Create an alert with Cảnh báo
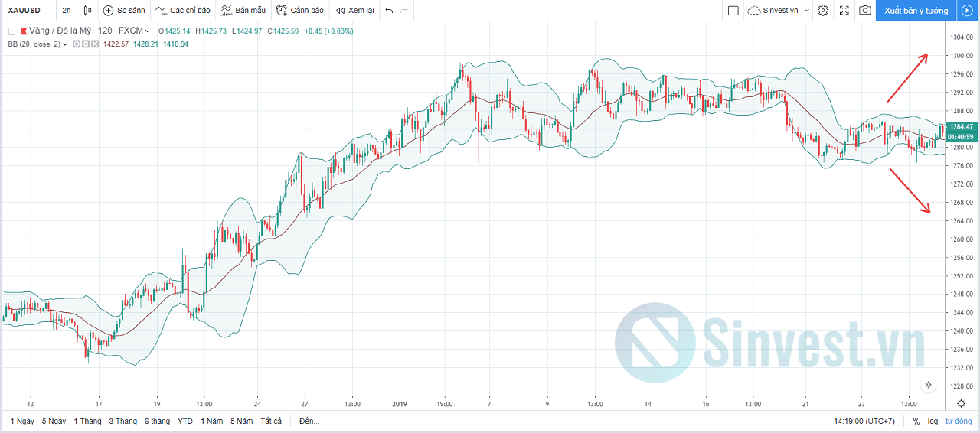Viewport: 980px width, 433px height. click(x=300, y=11)
